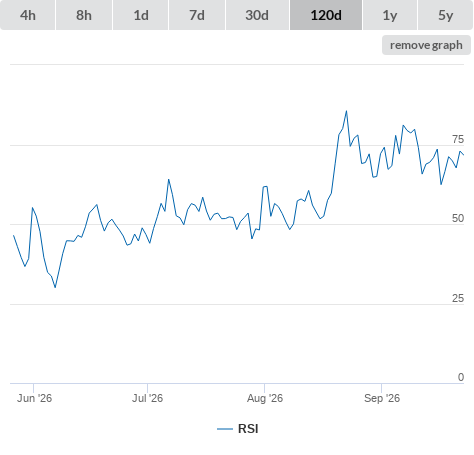Click the Jul '26 axis label
474x455 pixels.
coord(147,398)
